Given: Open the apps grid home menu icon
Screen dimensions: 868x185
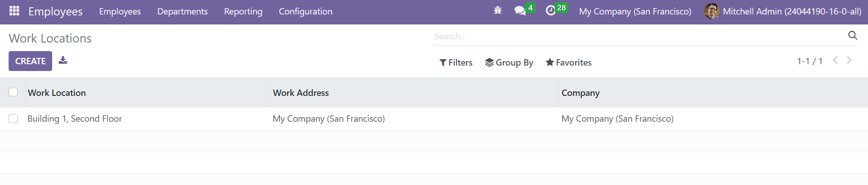Looking at the screenshot, I should [14, 11].
